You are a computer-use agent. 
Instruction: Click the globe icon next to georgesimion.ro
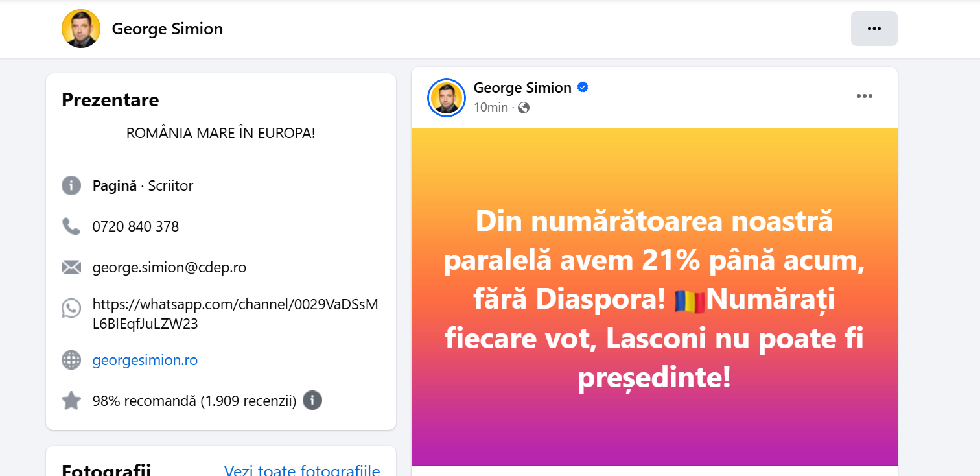pyautogui.click(x=71, y=360)
